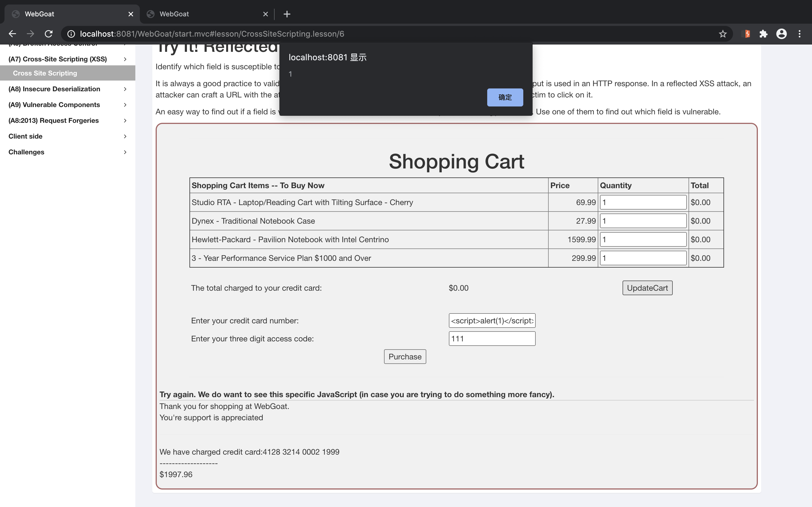Open the user profile avatar icon
Image resolution: width=812 pixels, height=507 pixels.
(781, 34)
